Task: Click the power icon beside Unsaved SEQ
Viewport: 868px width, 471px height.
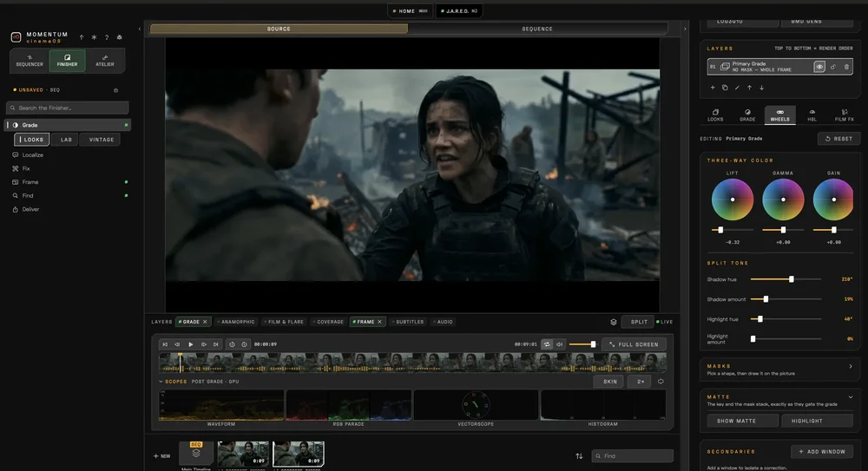Action: [x=115, y=90]
